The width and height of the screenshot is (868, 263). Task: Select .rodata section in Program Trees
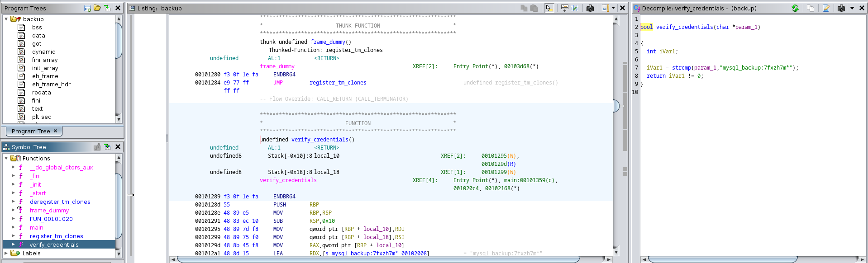point(40,93)
